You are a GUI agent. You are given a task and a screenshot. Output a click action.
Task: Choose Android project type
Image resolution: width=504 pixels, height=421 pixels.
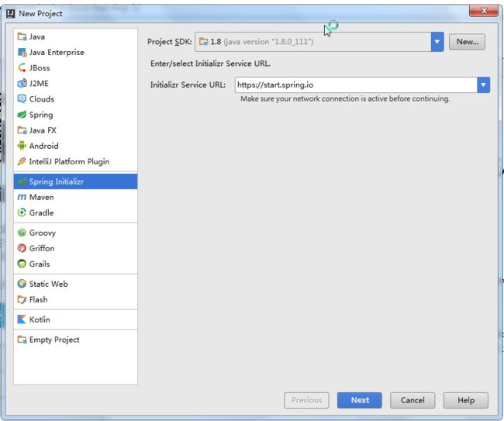75,146
